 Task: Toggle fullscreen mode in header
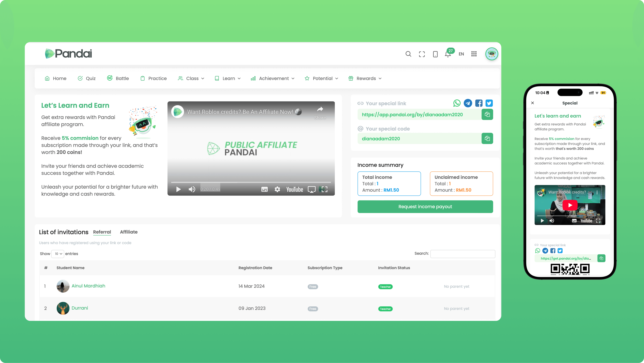tap(422, 54)
